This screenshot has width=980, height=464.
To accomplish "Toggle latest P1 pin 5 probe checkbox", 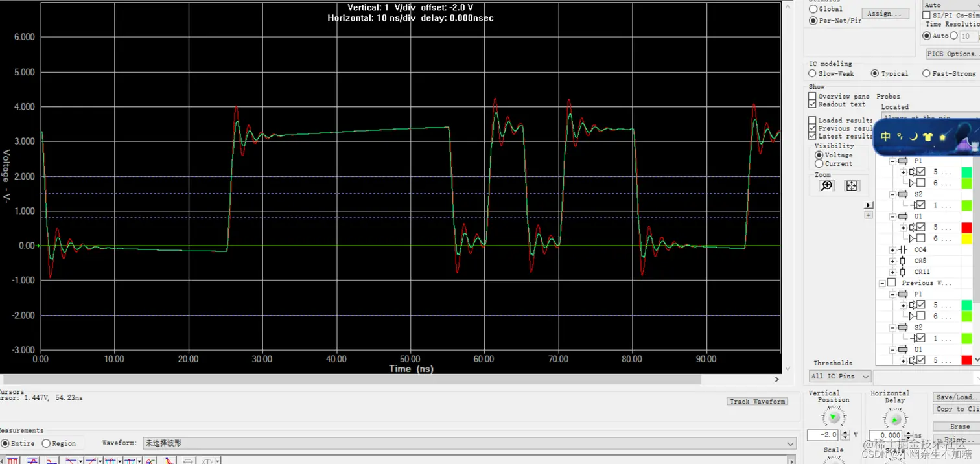I will (x=920, y=172).
